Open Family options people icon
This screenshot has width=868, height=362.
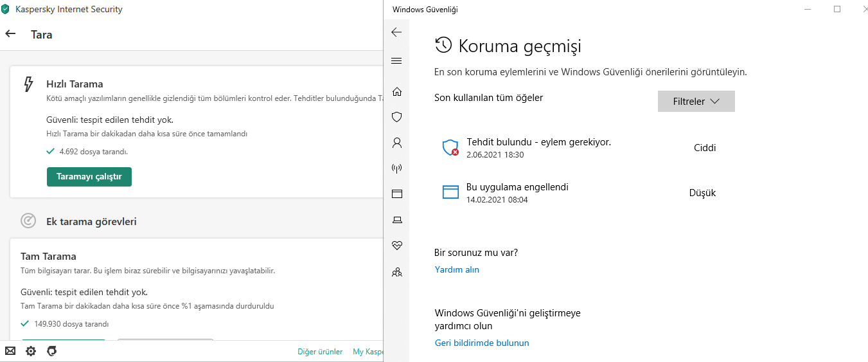(396, 272)
